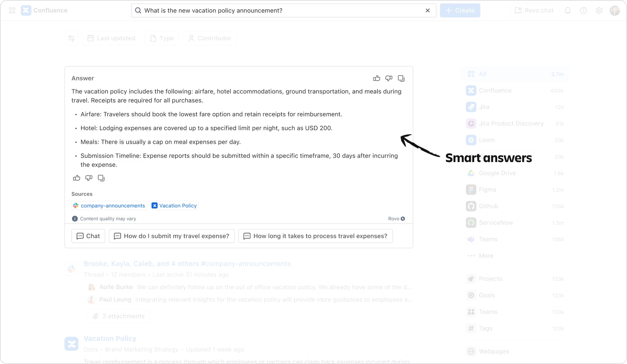Select Teams filter between Goals and Tags
The height and width of the screenshot is (364, 627).
515,312
